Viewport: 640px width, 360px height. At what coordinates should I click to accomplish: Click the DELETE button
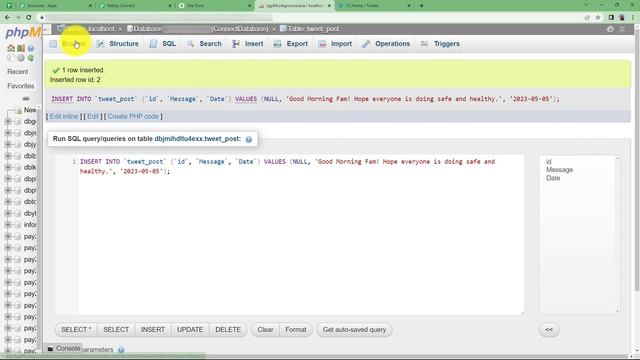[228, 330]
